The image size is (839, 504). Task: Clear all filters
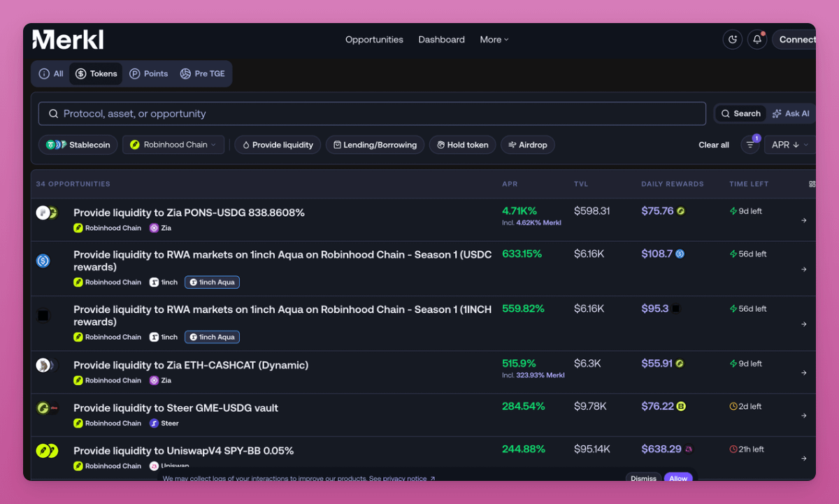coord(714,145)
